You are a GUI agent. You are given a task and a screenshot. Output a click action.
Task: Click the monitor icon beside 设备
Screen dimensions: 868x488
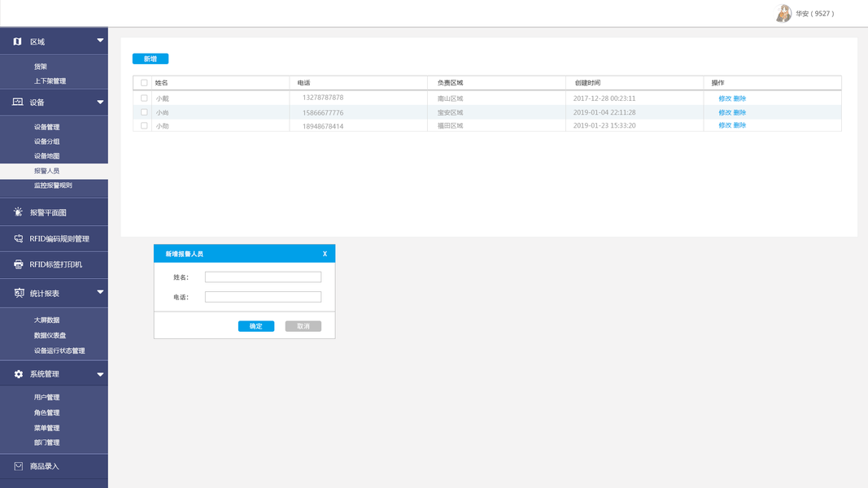(18, 102)
